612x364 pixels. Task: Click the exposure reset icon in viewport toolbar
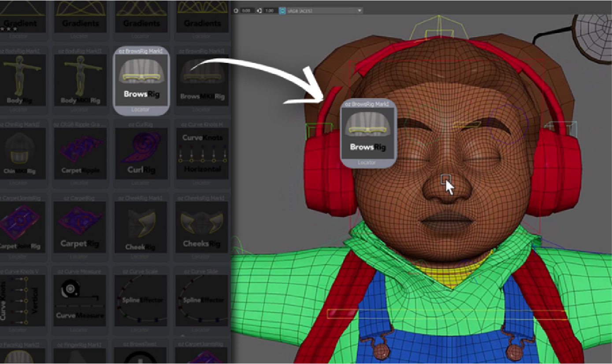[237, 10]
